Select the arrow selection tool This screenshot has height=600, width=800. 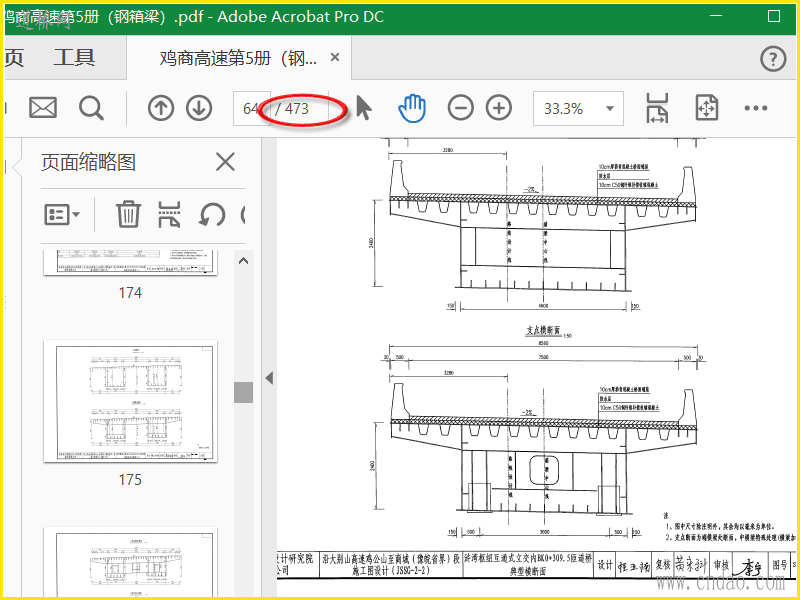pos(363,108)
